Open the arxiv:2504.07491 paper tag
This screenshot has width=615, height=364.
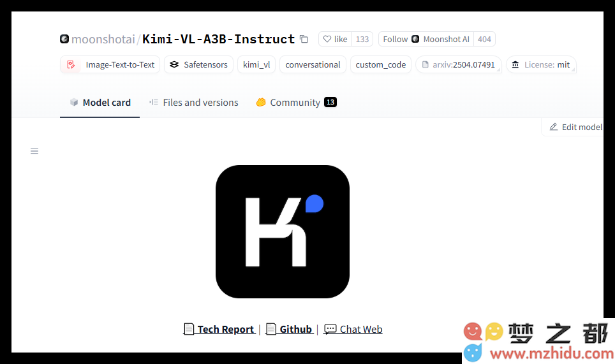458,65
